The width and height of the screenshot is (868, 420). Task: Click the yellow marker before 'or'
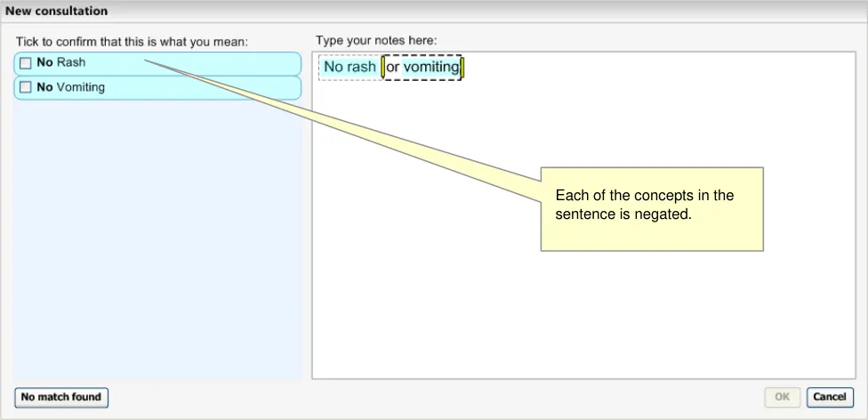pos(382,68)
